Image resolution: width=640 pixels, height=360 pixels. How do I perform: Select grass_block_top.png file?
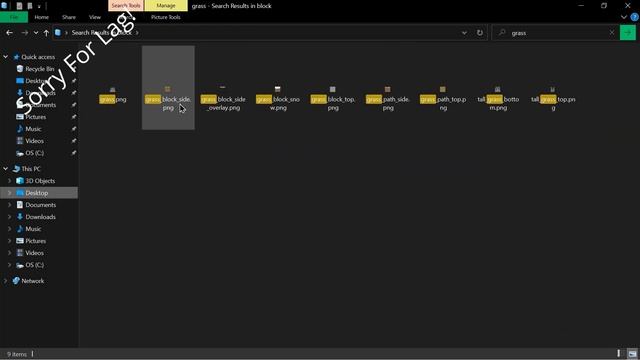(333, 98)
